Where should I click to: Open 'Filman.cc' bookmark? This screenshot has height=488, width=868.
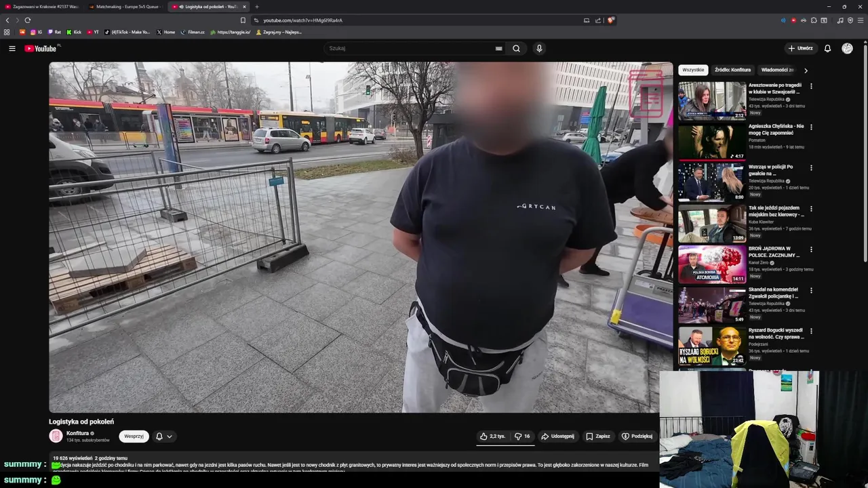[193, 32]
